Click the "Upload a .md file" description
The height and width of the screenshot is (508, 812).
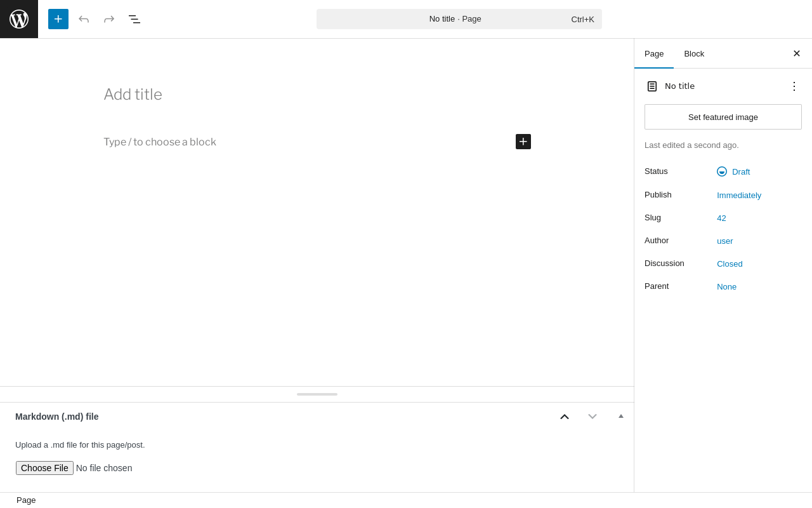tap(80, 445)
